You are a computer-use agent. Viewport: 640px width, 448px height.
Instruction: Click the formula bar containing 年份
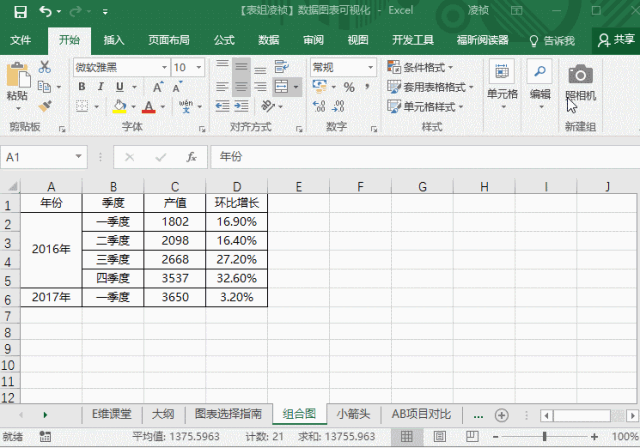point(425,157)
